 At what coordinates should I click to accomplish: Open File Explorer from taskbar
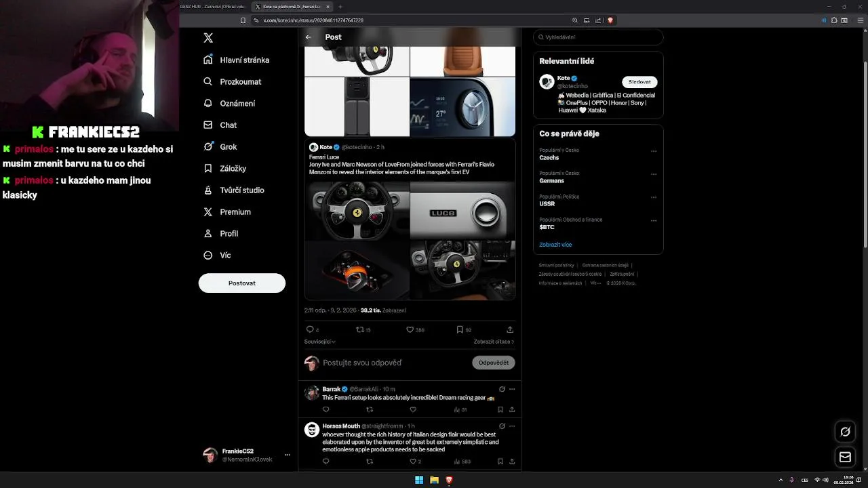click(x=434, y=480)
